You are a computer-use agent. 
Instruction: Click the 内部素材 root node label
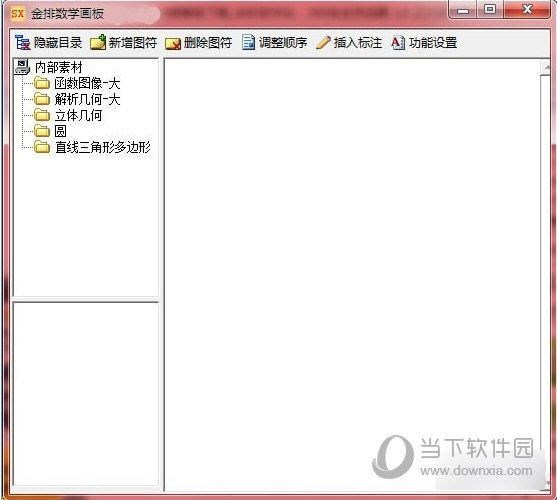tap(59, 67)
